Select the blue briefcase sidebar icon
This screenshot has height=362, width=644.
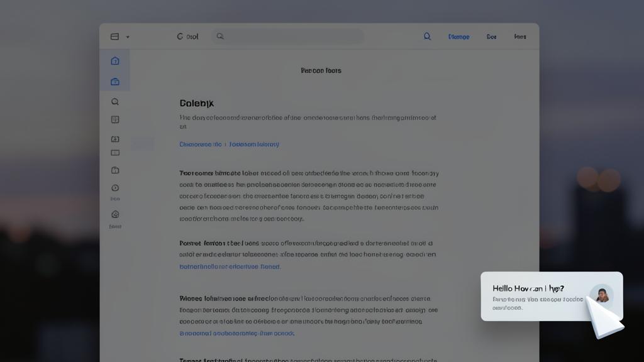coord(115,82)
